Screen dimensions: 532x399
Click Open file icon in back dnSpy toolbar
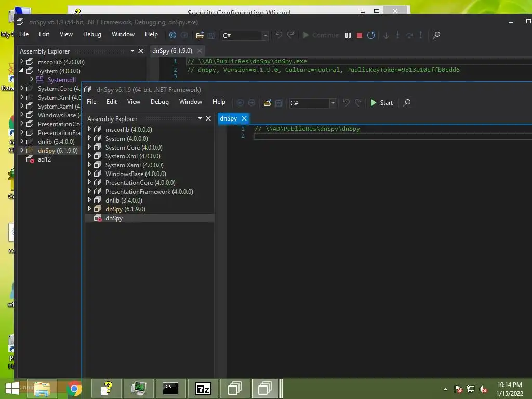click(x=200, y=35)
